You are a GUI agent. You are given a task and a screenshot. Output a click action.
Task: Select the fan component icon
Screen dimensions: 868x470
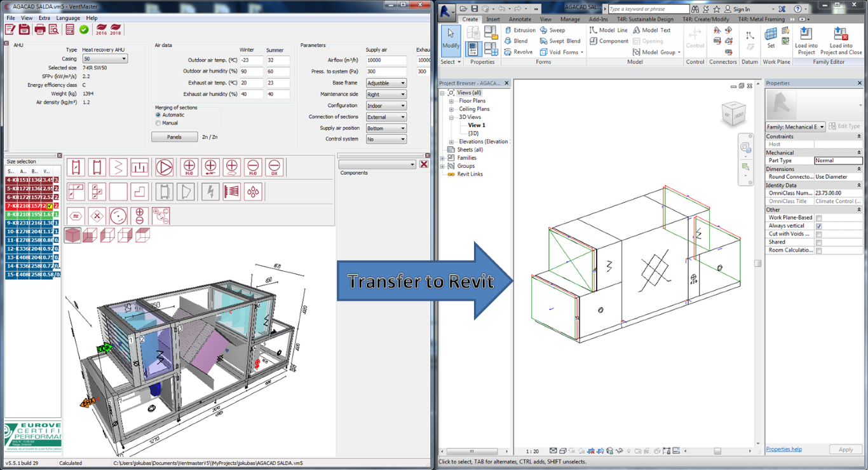pos(165,167)
